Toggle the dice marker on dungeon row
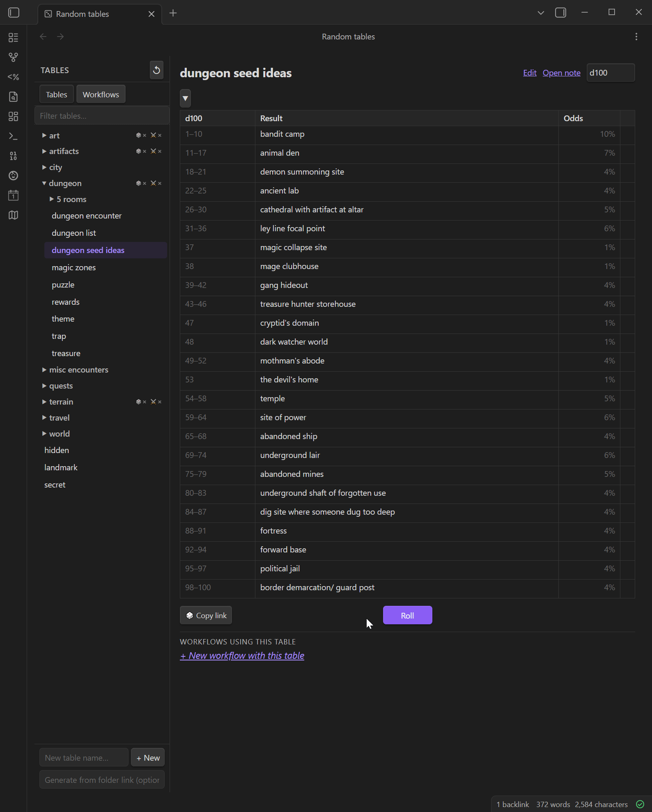The width and height of the screenshot is (652, 812). point(141,183)
